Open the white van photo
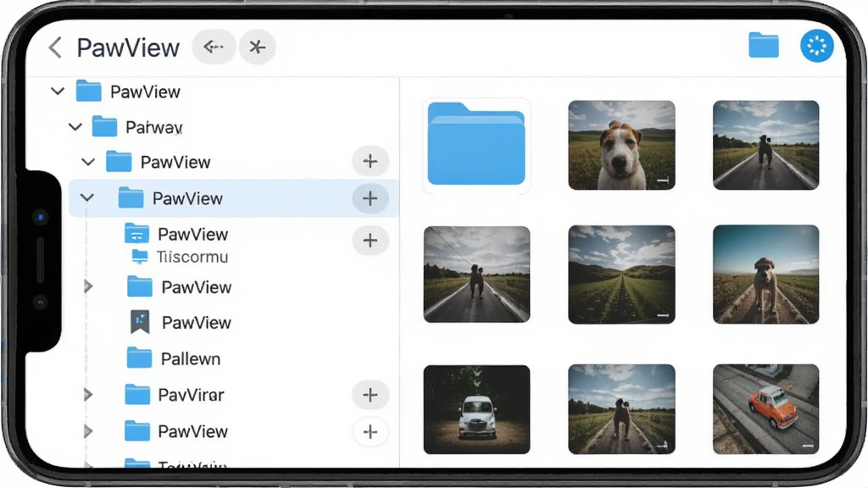 pyautogui.click(x=476, y=409)
